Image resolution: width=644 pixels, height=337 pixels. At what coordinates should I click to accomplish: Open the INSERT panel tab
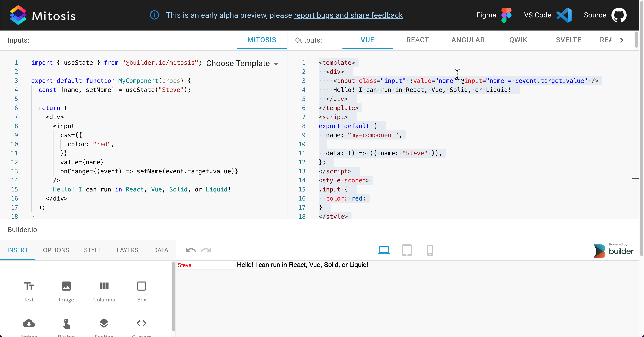pyautogui.click(x=17, y=250)
